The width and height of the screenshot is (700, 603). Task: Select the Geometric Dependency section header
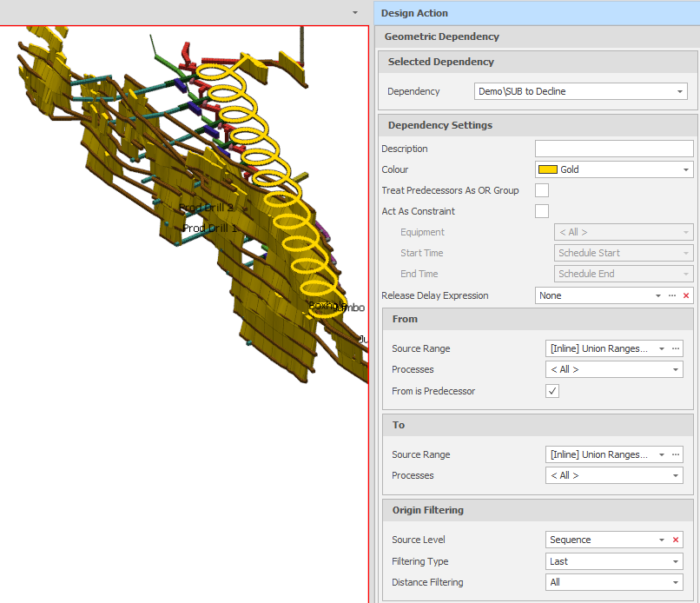(442, 36)
